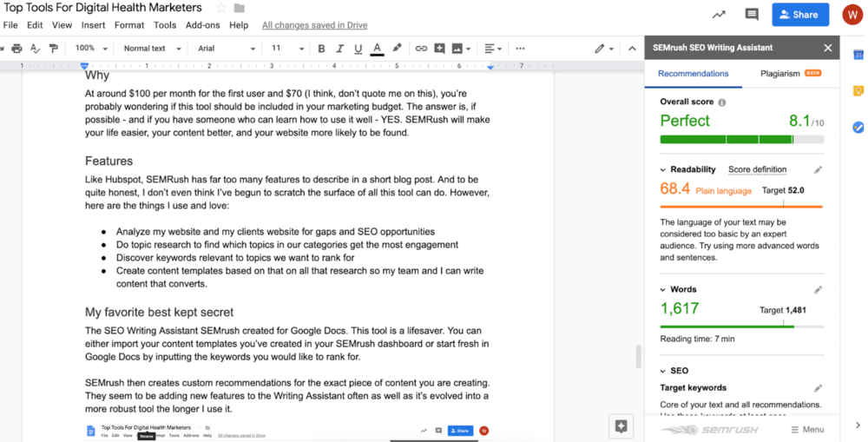The image size is (868, 442).
Task: Open editing mode pencil dropdown
Action: tap(604, 49)
